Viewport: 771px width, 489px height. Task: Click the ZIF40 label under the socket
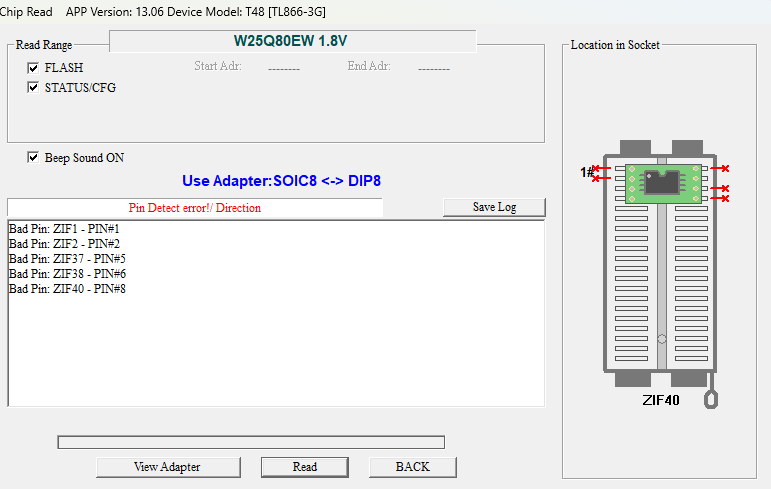point(661,400)
